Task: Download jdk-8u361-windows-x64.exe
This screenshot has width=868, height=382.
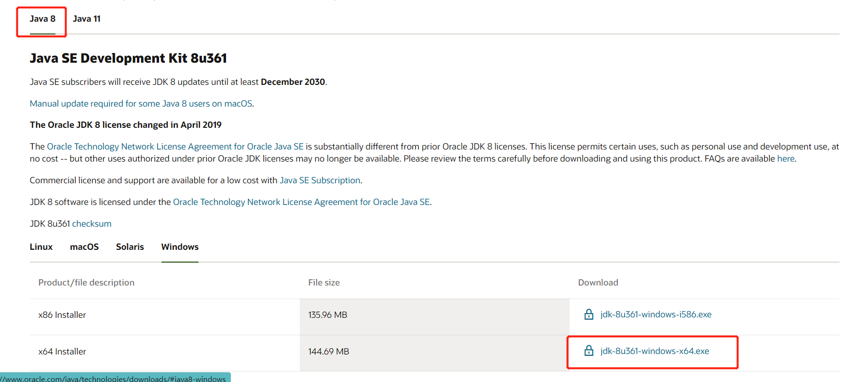Action: click(x=655, y=351)
